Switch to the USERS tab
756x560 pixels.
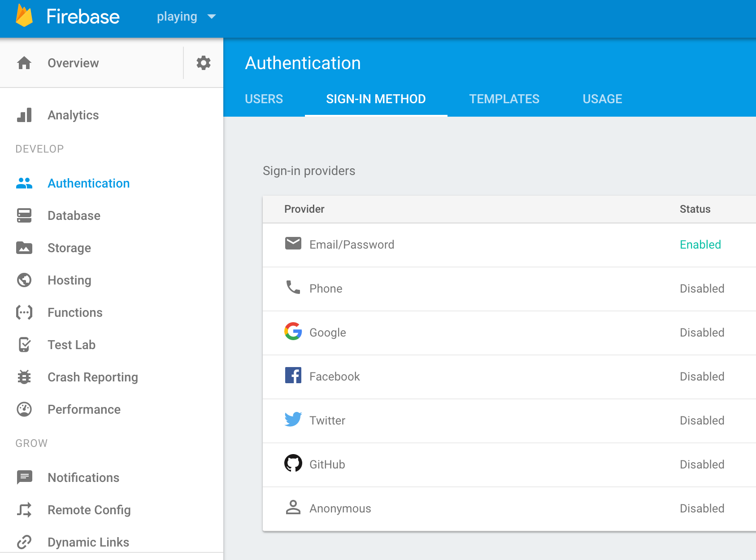(264, 99)
